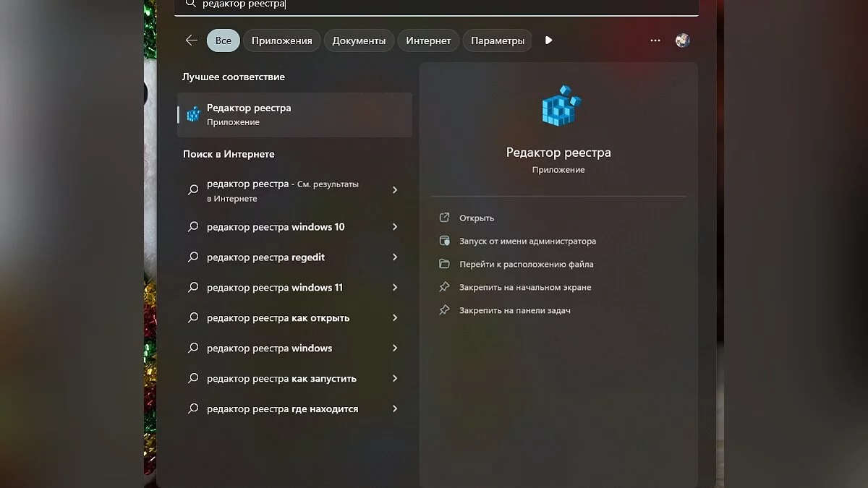868x488 pixels.
Task: Click the pin icon for Закрепить на панели задач
Action: 445,310
